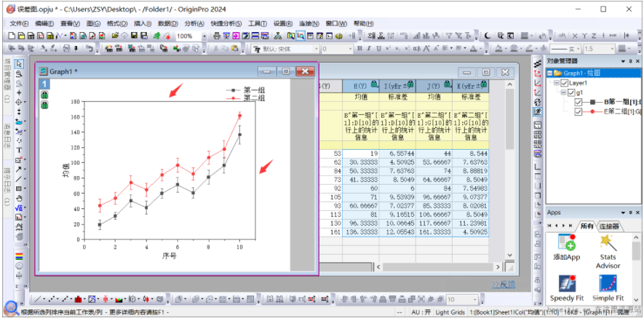Uncheck the B第一组 plot visibility checkbox
The width and height of the screenshot is (644, 321).
click(579, 103)
